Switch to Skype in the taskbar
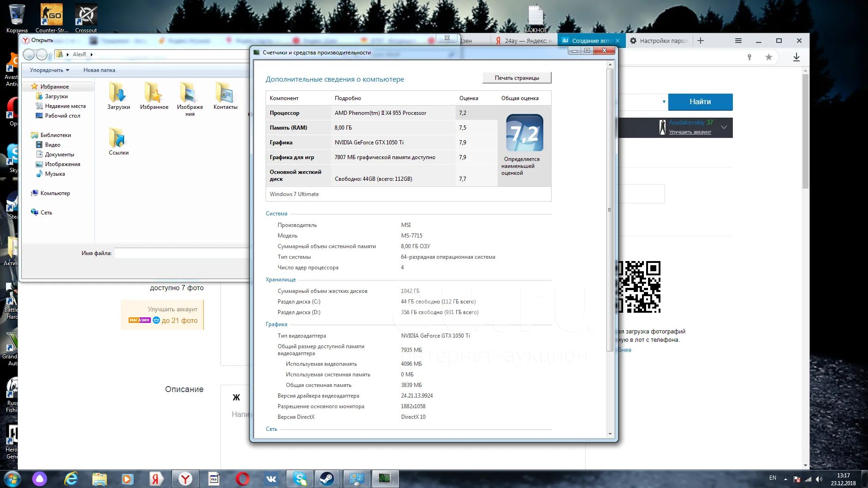The height and width of the screenshot is (488, 868). [x=300, y=479]
